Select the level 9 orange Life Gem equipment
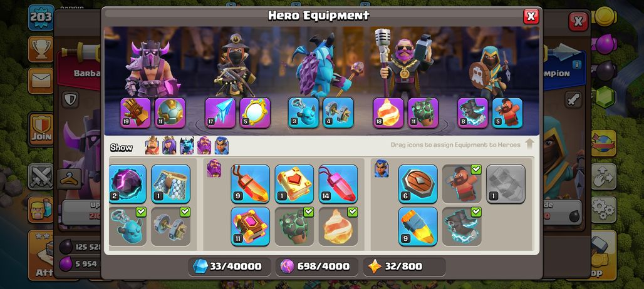Viewport: 644px width, 289px height. [x=250, y=184]
